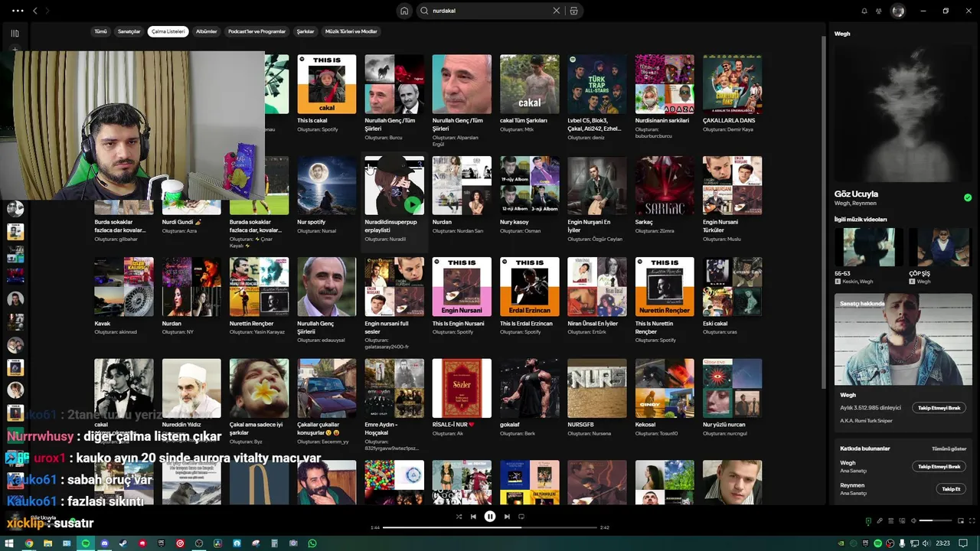This screenshot has width=980, height=551.
Task: Select the Sanatçılar filter
Action: coord(129,31)
